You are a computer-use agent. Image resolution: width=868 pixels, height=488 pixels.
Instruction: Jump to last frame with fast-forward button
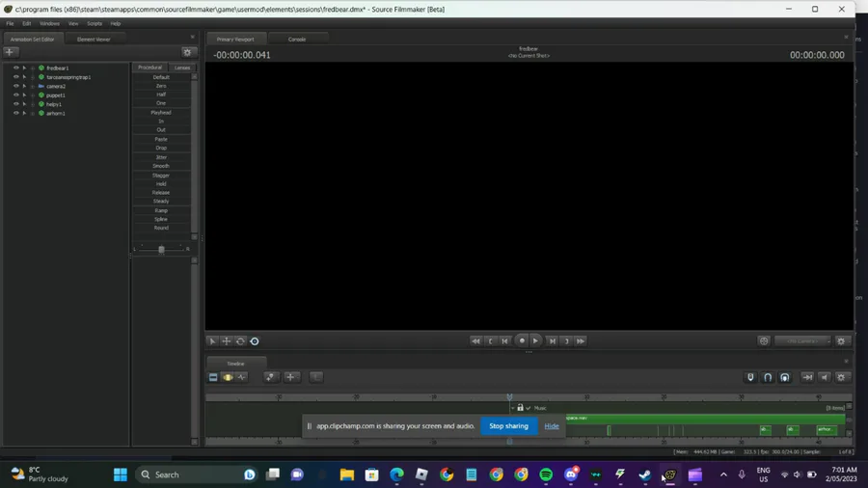(x=581, y=341)
